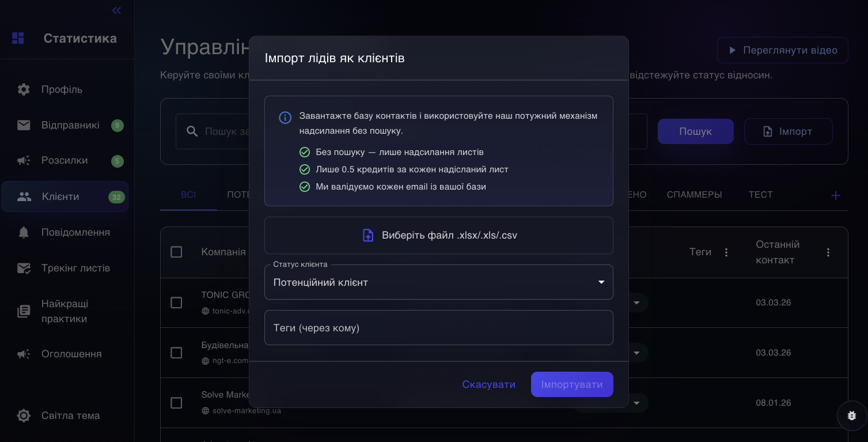Switch to the СПАММЕРЫ tab
Image resolution: width=868 pixels, height=442 pixels.
[x=694, y=195]
